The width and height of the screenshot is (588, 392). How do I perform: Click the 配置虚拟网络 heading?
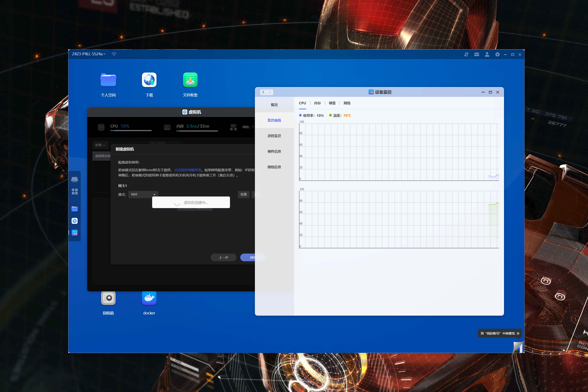tap(129, 162)
